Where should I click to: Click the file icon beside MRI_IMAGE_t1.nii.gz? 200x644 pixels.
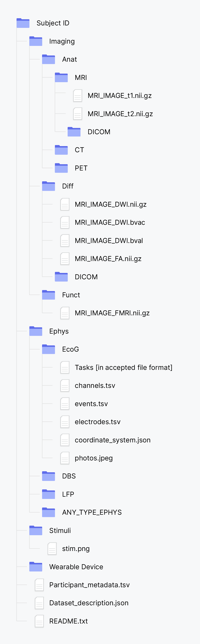[78, 95]
